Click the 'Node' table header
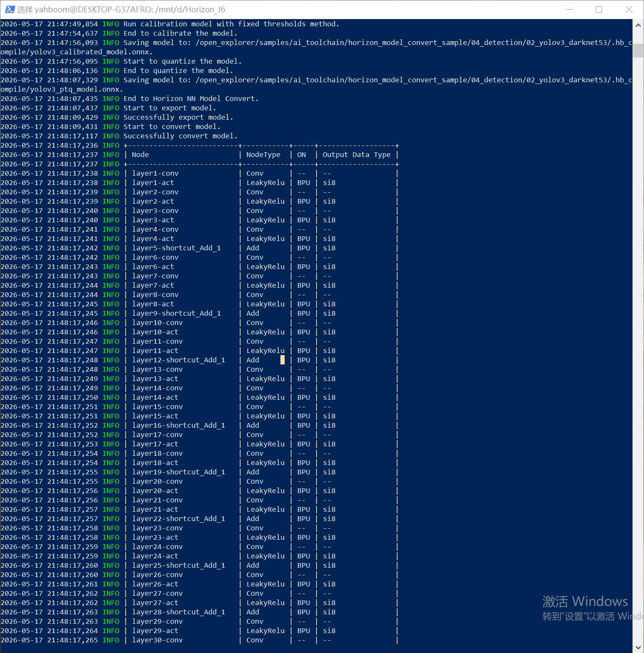Image resolution: width=644 pixels, height=653 pixels. 140,154
